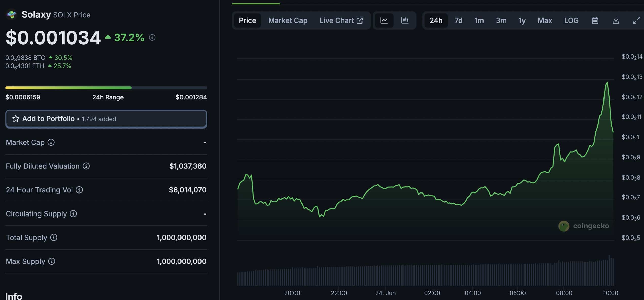644x300 pixels.
Task: Expand the chart to fullscreen
Action: point(637,20)
